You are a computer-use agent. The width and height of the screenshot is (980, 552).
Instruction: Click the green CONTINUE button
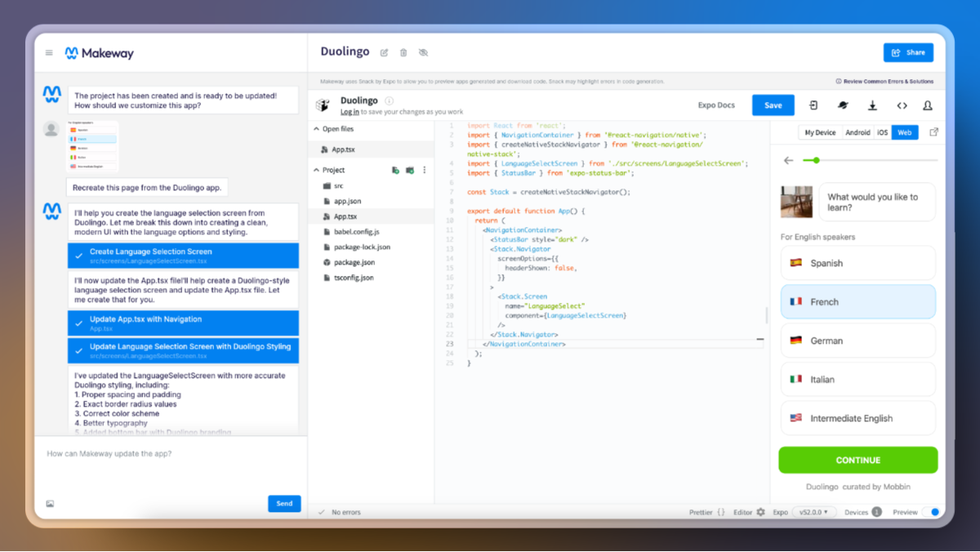(x=858, y=460)
